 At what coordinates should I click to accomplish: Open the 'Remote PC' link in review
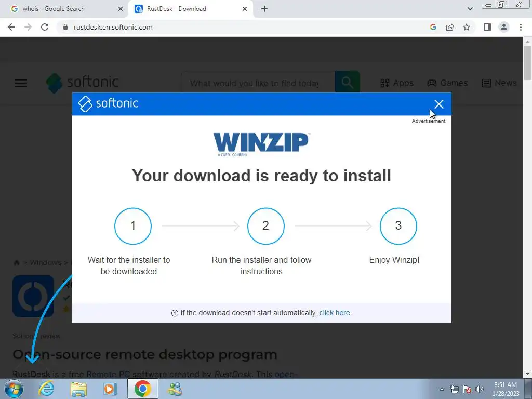click(108, 374)
